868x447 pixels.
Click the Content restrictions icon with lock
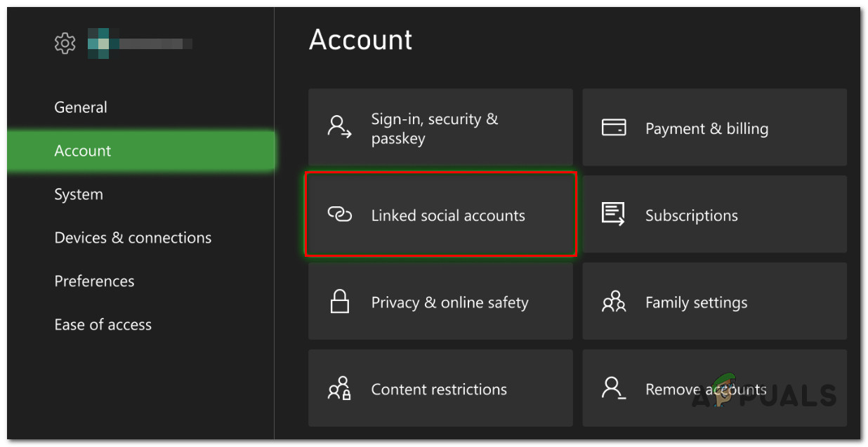tap(339, 389)
